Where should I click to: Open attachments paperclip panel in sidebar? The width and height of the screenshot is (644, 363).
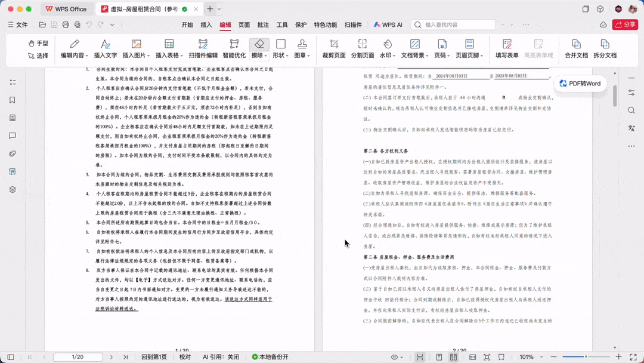tap(13, 154)
